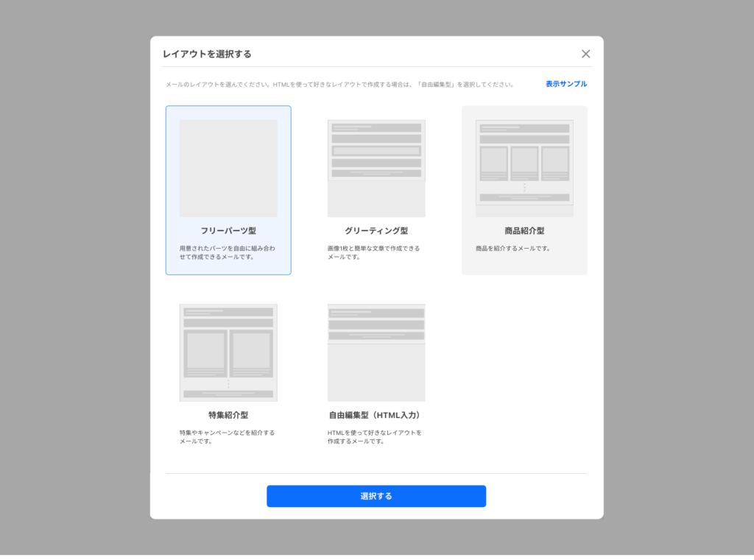Click the フリーパーツ型 title label
The width and height of the screenshot is (754, 560).
pyautogui.click(x=228, y=231)
